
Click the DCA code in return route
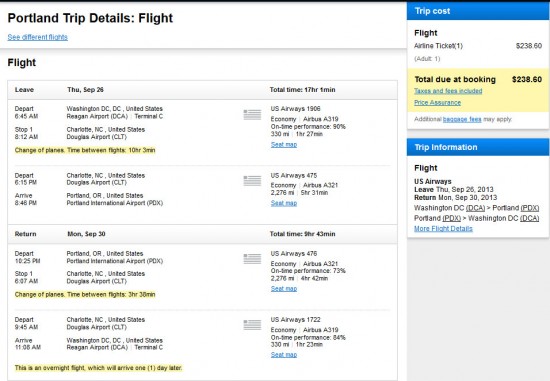pyautogui.click(x=529, y=218)
